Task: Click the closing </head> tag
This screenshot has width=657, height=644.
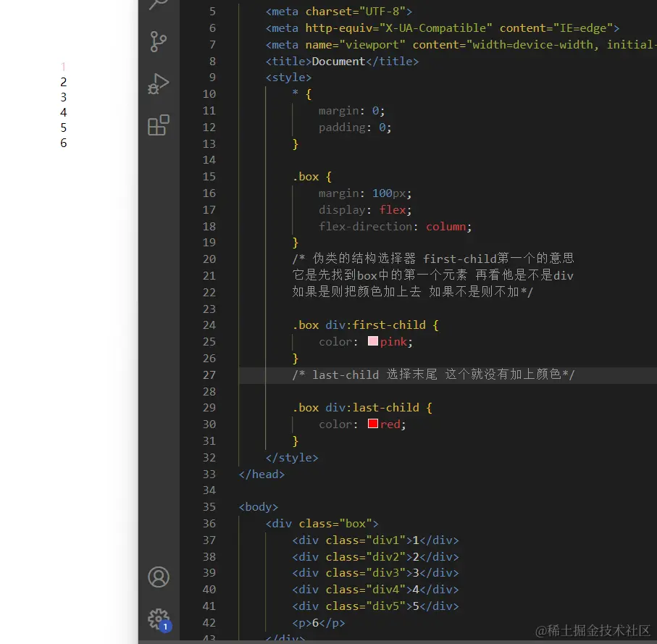Action: pyautogui.click(x=261, y=474)
